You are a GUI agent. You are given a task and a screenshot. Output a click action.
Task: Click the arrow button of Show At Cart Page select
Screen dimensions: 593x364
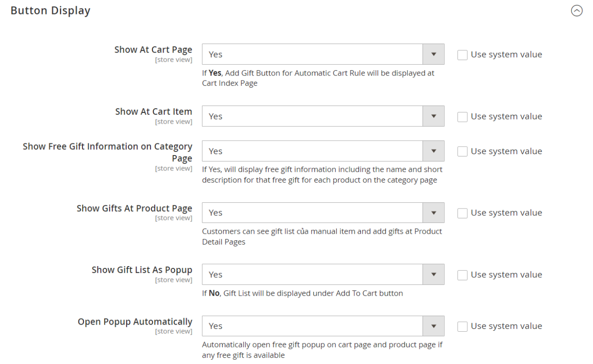coord(434,54)
